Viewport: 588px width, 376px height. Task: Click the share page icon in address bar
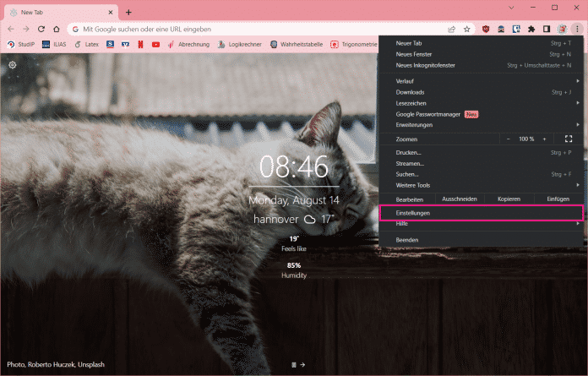point(452,29)
